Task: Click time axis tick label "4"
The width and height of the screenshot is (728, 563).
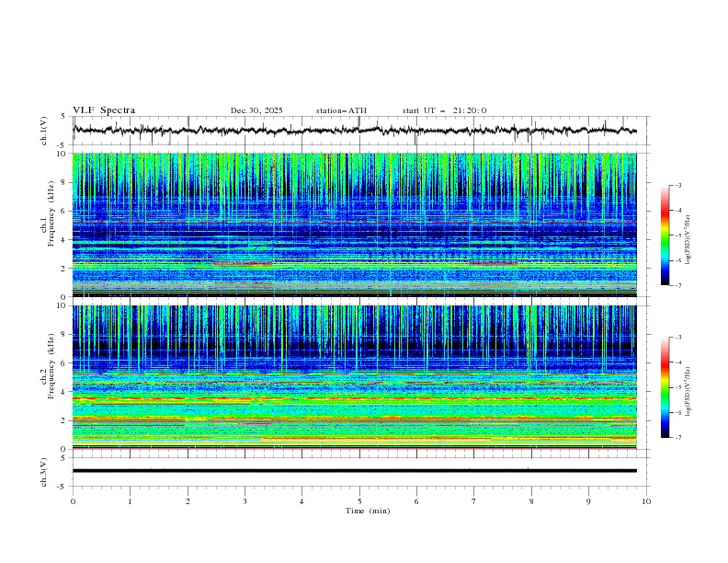Action: click(x=301, y=501)
